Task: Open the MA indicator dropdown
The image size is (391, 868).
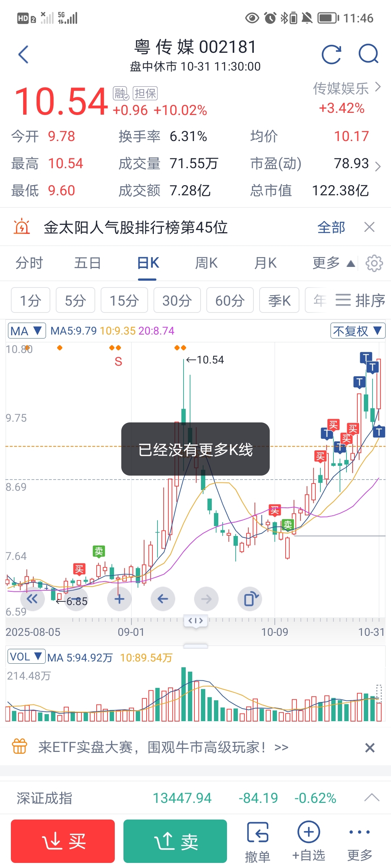Action: tap(27, 331)
